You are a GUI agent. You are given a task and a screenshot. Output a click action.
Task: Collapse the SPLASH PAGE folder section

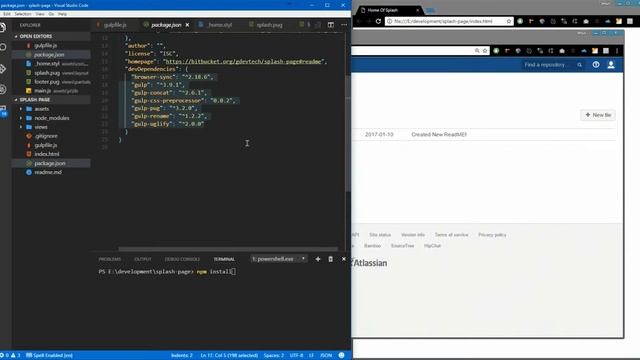click(x=51, y=100)
